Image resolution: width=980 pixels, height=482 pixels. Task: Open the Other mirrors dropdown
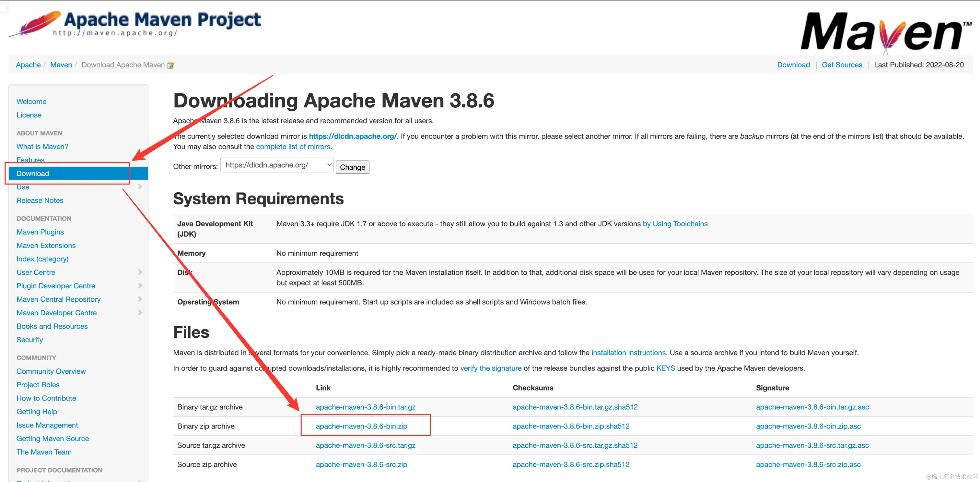pyautogui.click(x=276, y=165)
